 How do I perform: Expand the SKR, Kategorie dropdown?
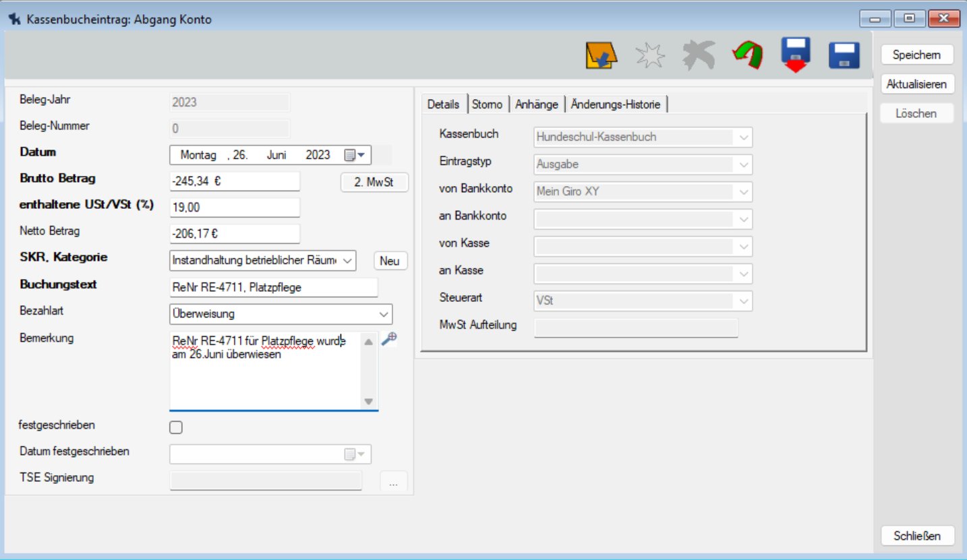[x=347, y=261]
